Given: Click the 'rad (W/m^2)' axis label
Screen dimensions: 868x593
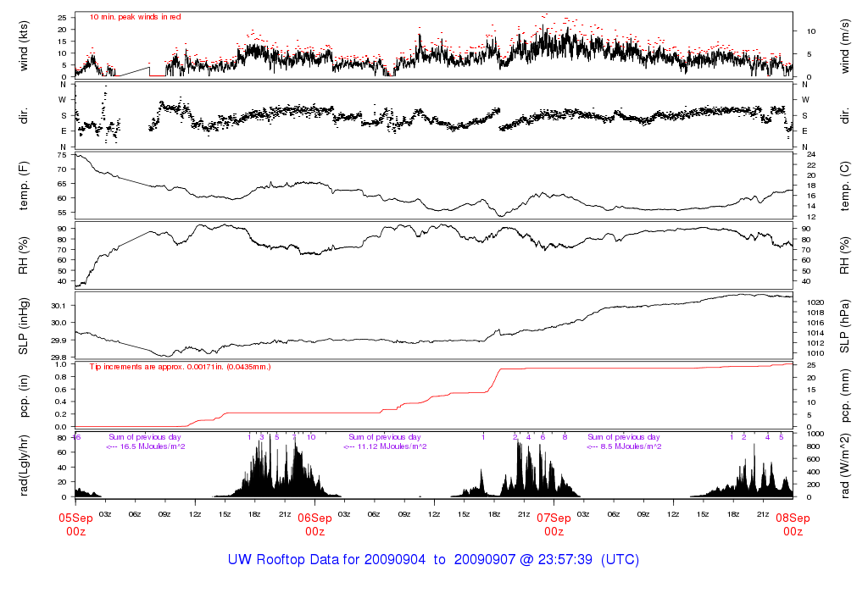Looking at the screenshot, I should tap(845, 466).
